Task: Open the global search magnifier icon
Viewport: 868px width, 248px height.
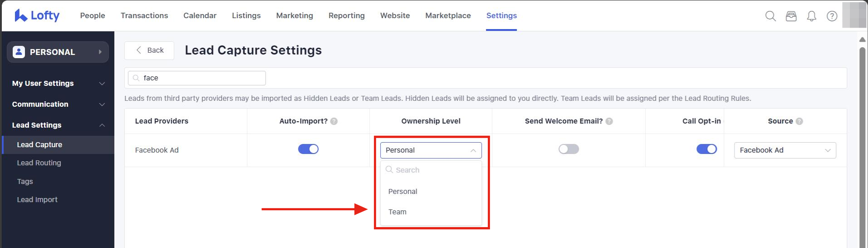Action: [x=770, y=16]
